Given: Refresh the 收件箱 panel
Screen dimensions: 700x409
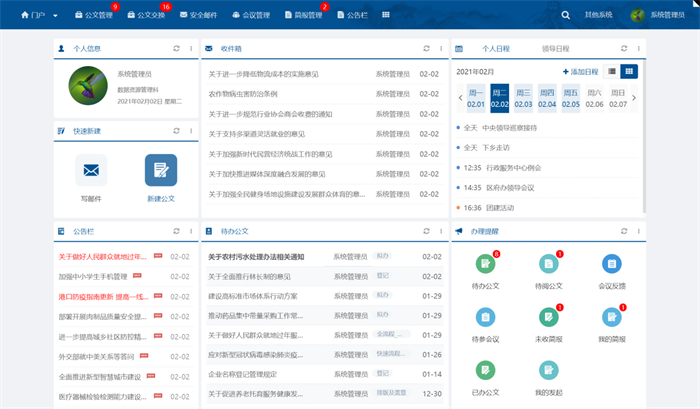Looking at the screenshot, I should pos(423,48).
